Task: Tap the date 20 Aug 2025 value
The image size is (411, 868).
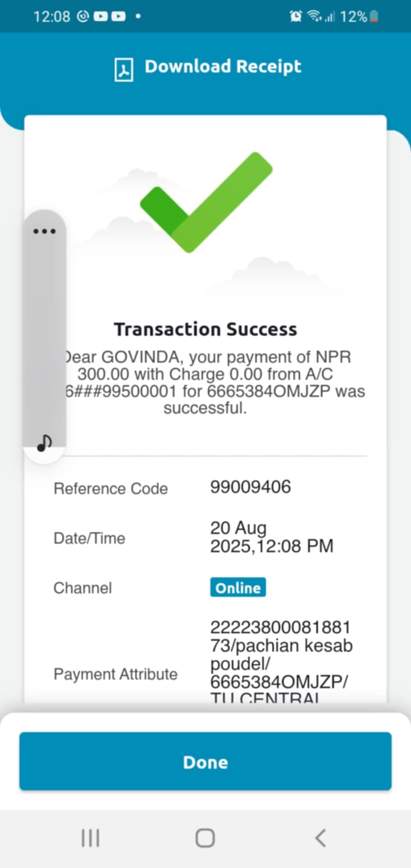Action: coord(271,537)
